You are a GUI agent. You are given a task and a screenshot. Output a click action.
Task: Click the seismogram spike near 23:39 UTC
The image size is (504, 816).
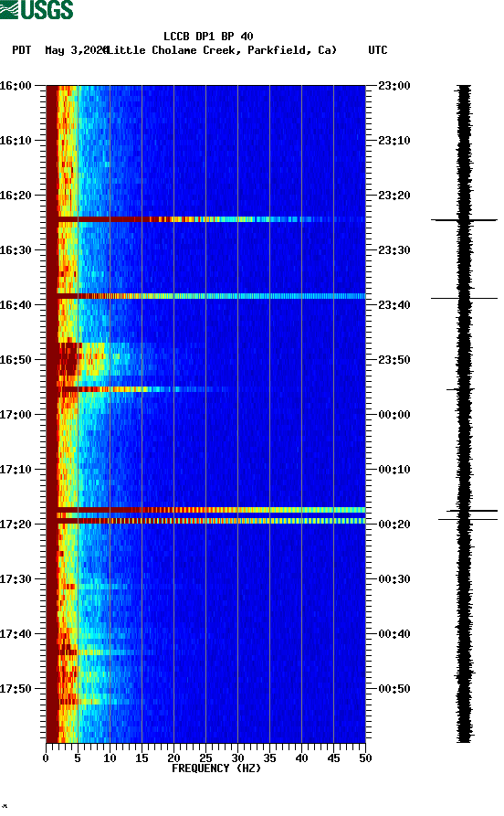(x=464, y=298)
